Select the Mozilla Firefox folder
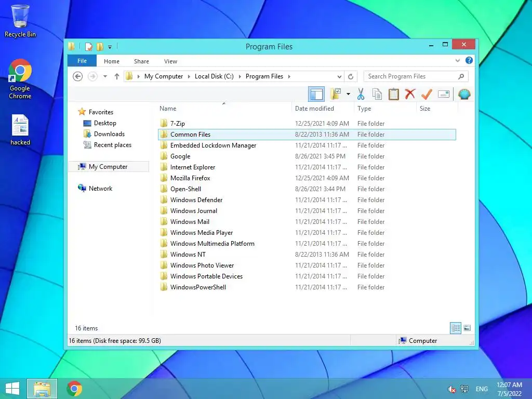Screen dimensions: 532x399 tap(190, 178)
